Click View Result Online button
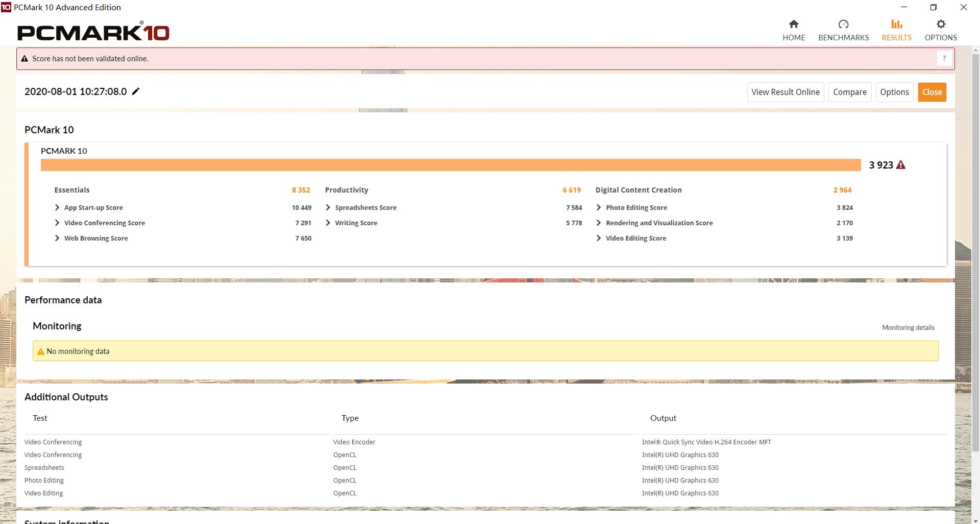 tap(786, 92)
